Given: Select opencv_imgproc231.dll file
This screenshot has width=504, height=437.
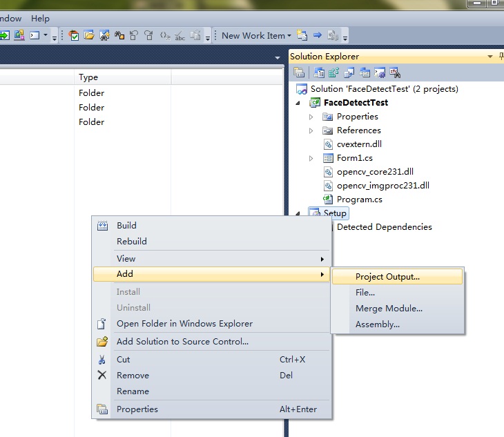Looking at the screenshot, I should (382, 186).
